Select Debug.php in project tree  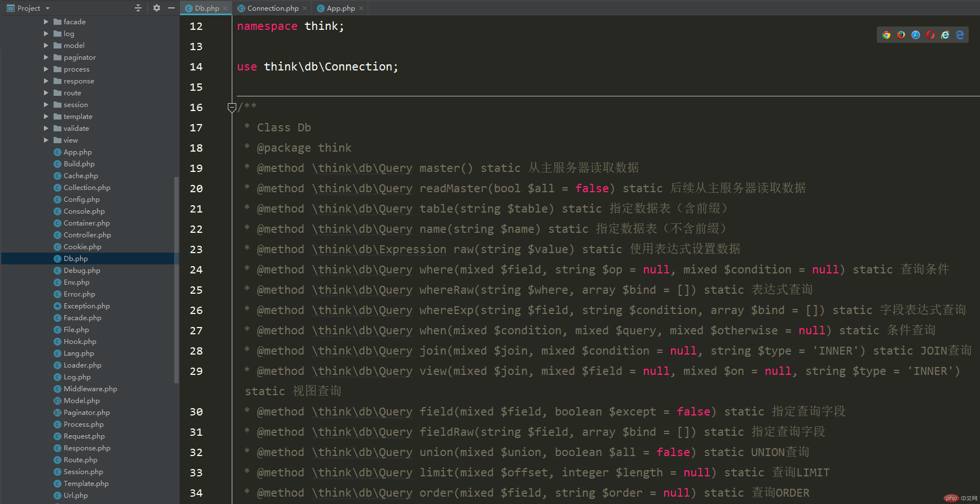pos(77,271)
